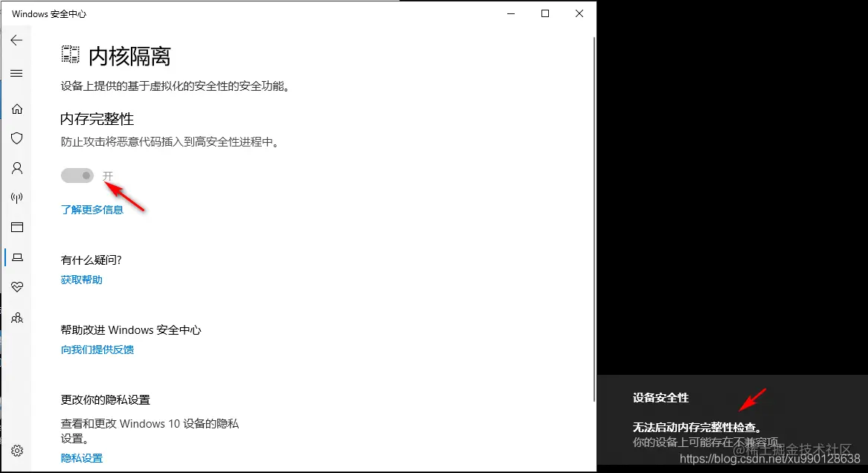Go back using the back arrow
This screenshot has height=473, width=868.
click(x=16, y=40)
